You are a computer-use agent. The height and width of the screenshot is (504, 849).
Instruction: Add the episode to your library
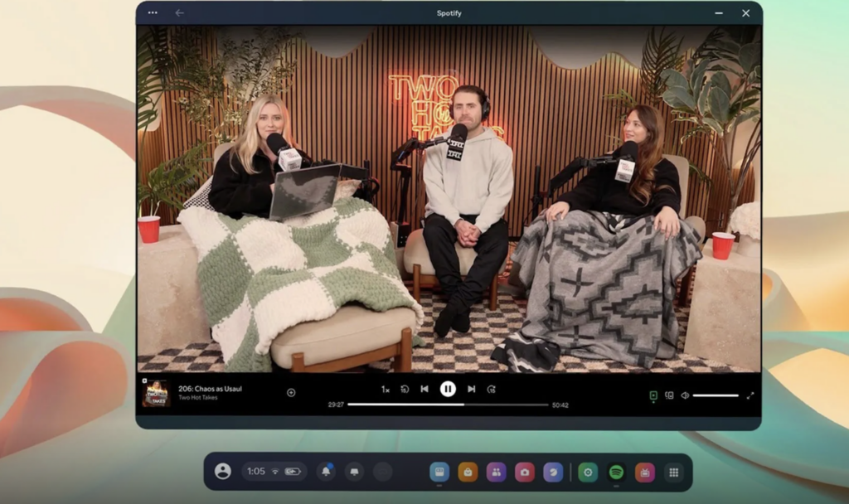(291, 392)
